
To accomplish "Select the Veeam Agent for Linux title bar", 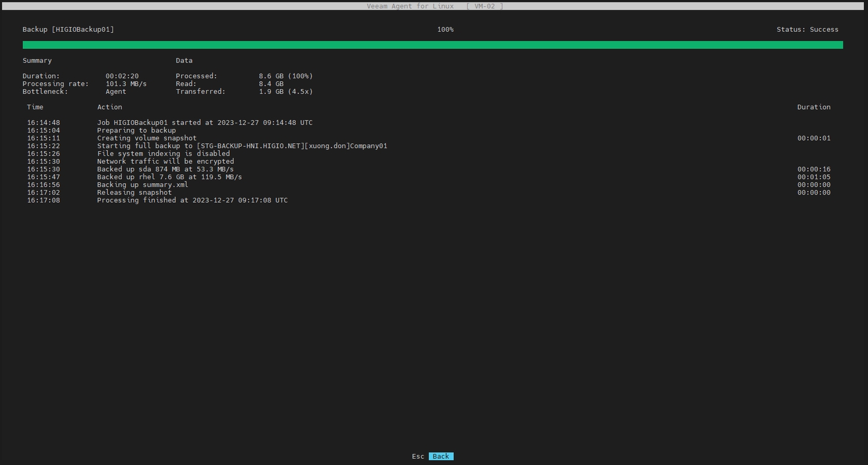I will coord(434,6).
